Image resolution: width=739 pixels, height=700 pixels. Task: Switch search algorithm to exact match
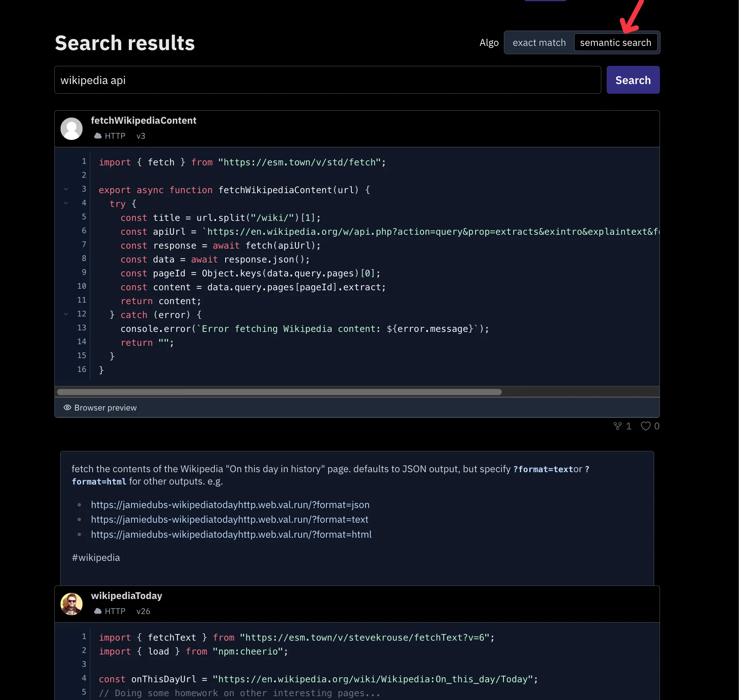tap(539, 42)
